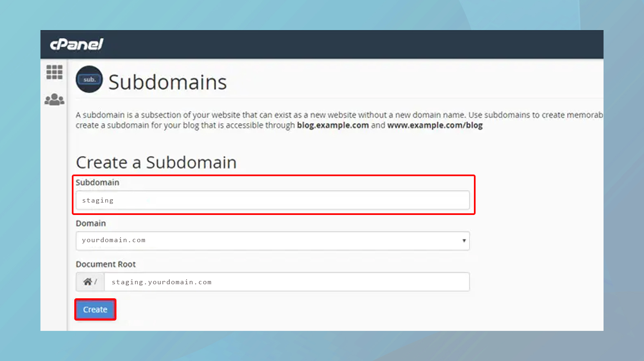Click the cPanel logo in the header
This screenshot has width=644, height=361.
tap(77, 44)
